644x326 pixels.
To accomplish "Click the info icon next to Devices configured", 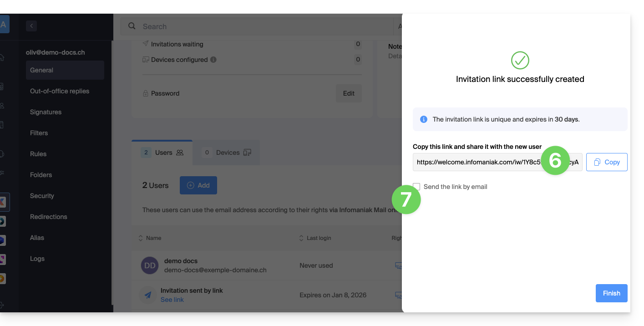I will [x=213, y=60].
